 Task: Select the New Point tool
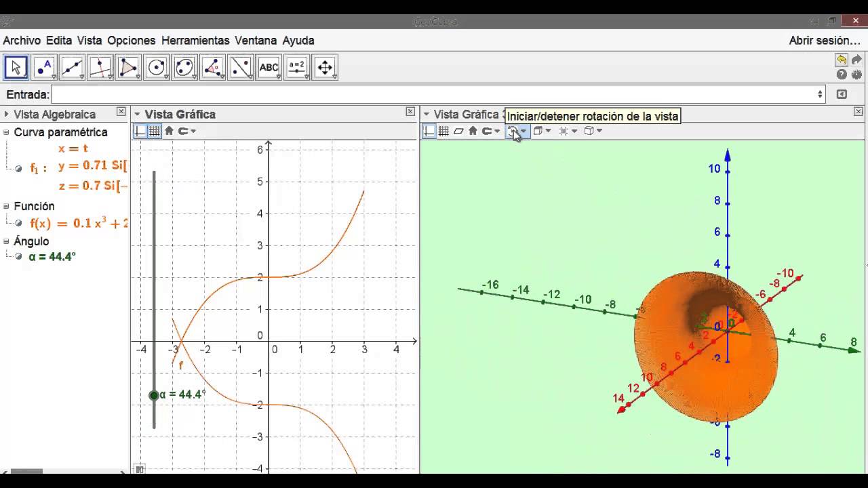pos(44,67)
